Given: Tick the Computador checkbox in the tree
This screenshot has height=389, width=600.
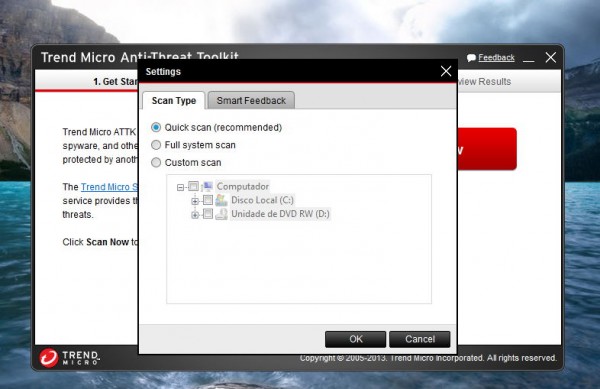Looking at the screenshot, I should (x=193, y=186).
